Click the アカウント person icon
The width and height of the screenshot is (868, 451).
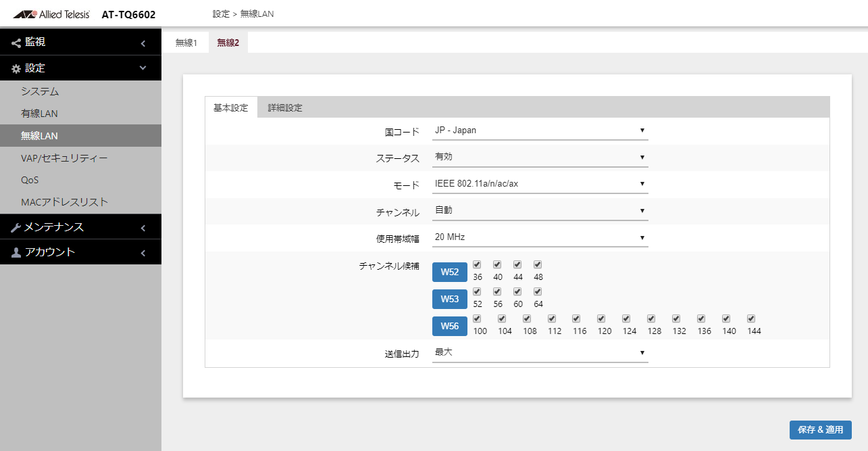point(16,253)
